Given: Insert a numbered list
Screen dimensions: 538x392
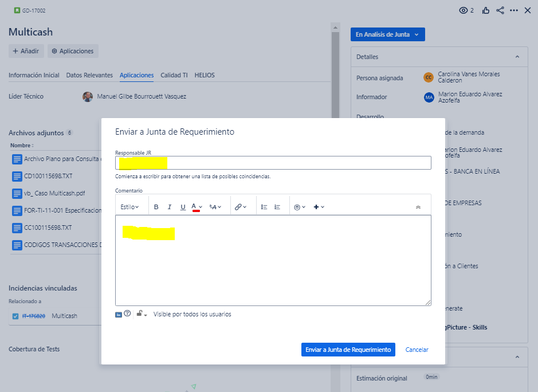Looking at the screenshot, I should coord(277,207).
